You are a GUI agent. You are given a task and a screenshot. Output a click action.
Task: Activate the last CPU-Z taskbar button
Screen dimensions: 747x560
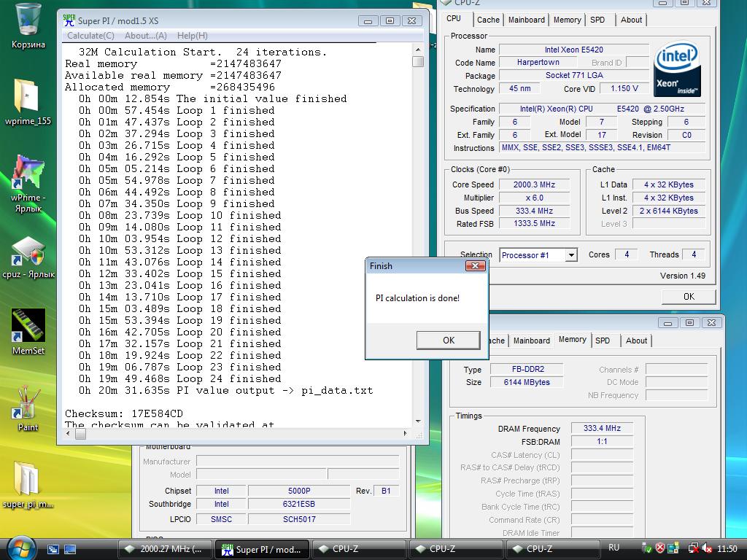pos(551,549)
